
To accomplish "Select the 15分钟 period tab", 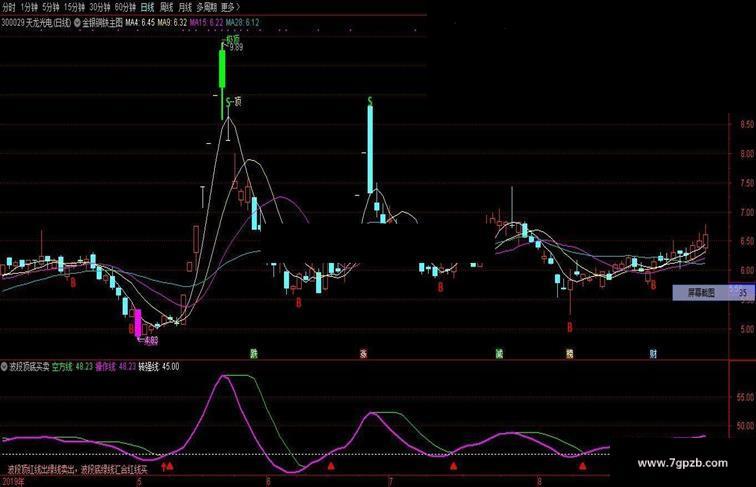I will point(74,7).
